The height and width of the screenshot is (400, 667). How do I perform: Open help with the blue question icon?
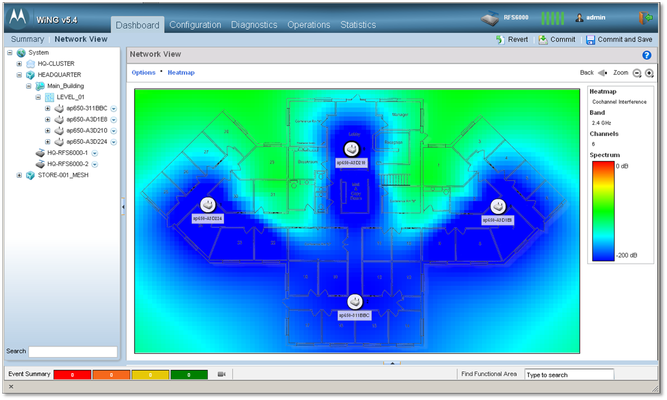coord(647,55)
